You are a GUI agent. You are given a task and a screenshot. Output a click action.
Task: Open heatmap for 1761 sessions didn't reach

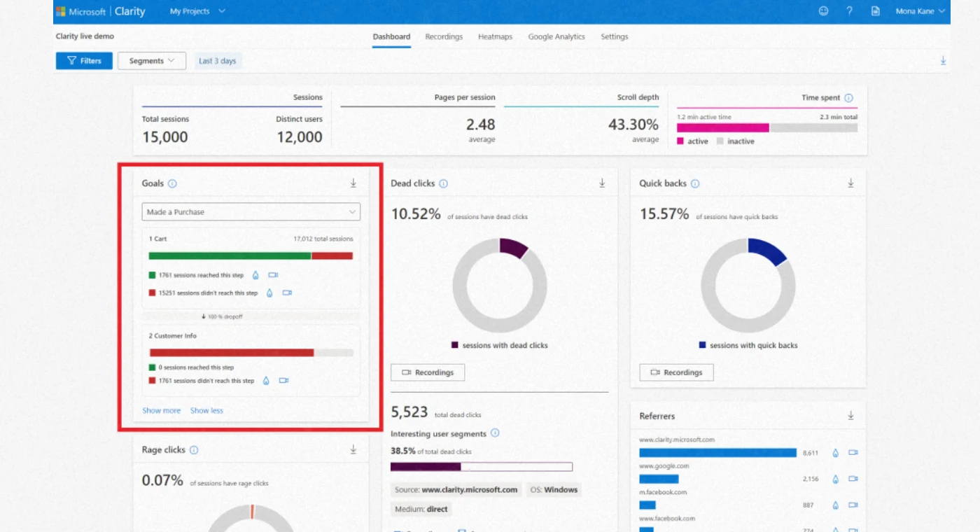[266, 381]
